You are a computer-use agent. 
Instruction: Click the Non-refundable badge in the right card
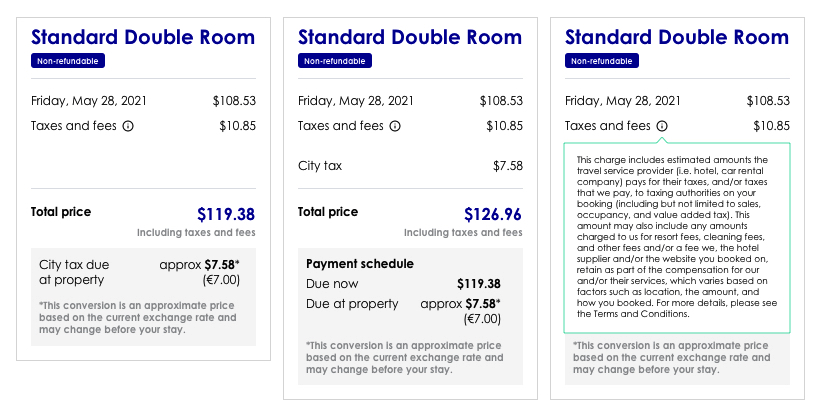[602, 61]
